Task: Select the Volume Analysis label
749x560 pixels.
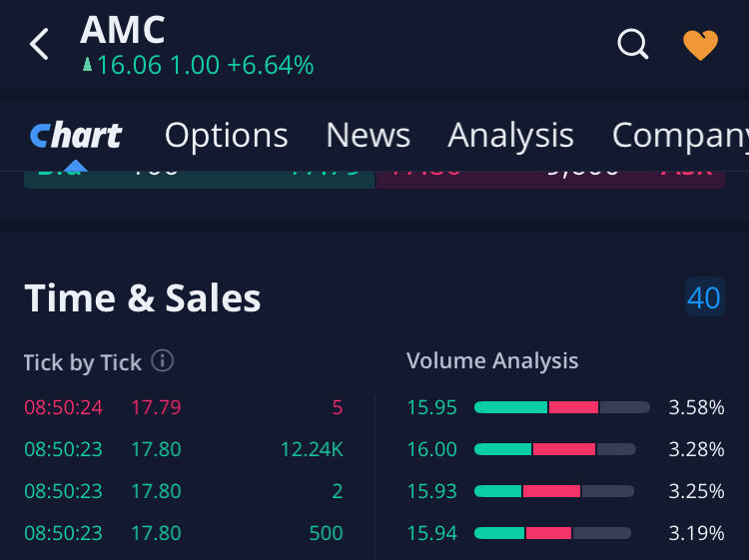Action: click(x=492, y=360)
